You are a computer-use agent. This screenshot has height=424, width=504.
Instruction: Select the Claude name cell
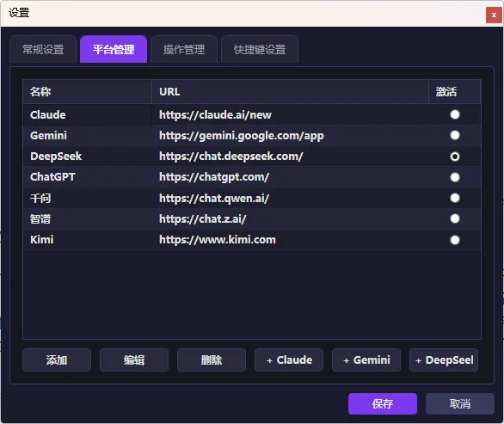point(88,114)
